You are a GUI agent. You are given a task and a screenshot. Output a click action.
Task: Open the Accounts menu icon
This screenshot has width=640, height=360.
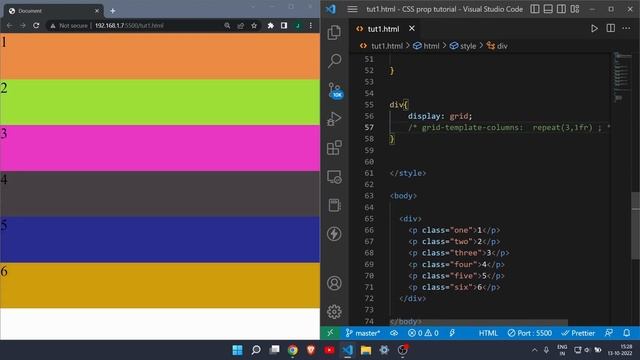click(x=334, y=283)
